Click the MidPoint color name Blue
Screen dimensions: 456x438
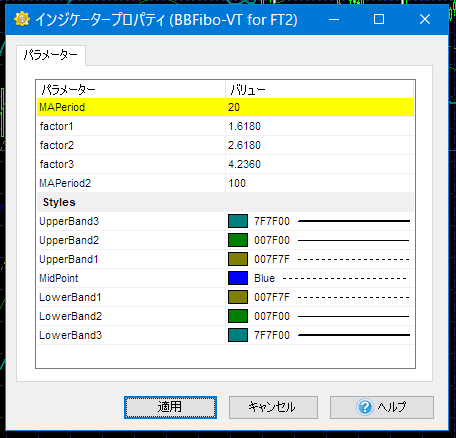[x=264, y=278]
